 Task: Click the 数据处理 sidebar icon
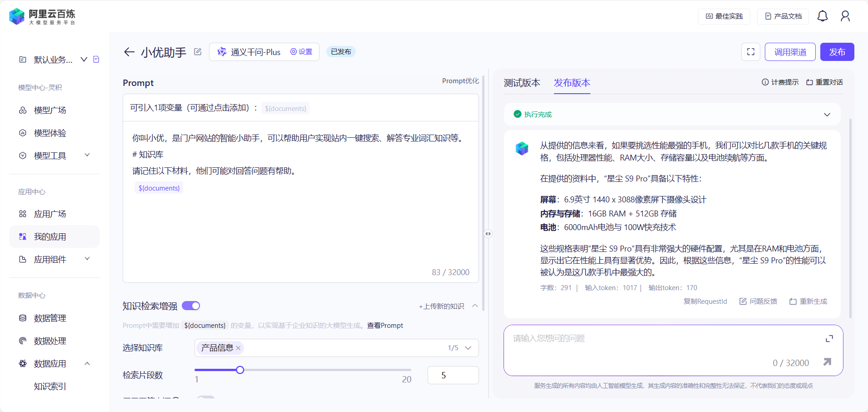[x=23, y=341]
